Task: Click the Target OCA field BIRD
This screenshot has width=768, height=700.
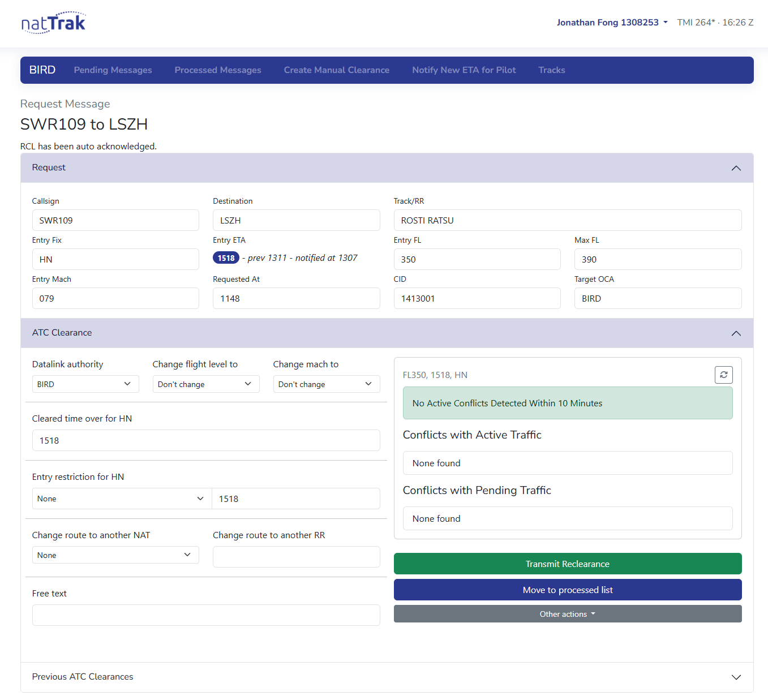Action: click(658, 298)
